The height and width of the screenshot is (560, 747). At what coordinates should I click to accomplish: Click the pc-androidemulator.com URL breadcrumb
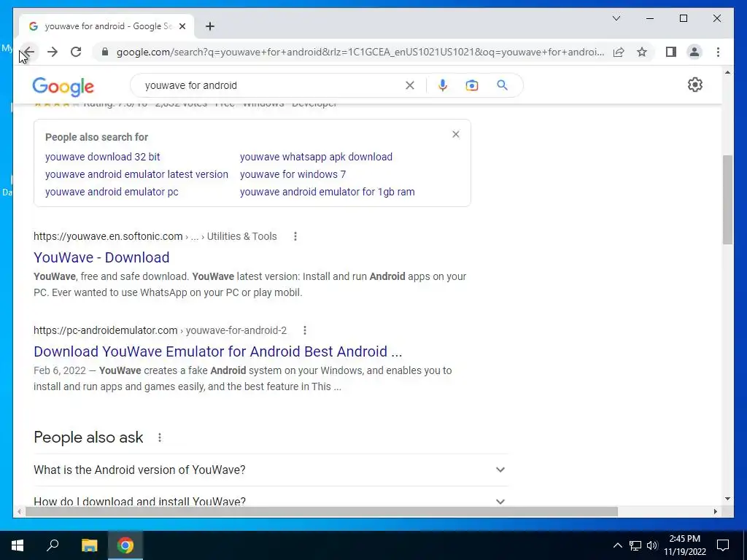click(x=160, y=330)
